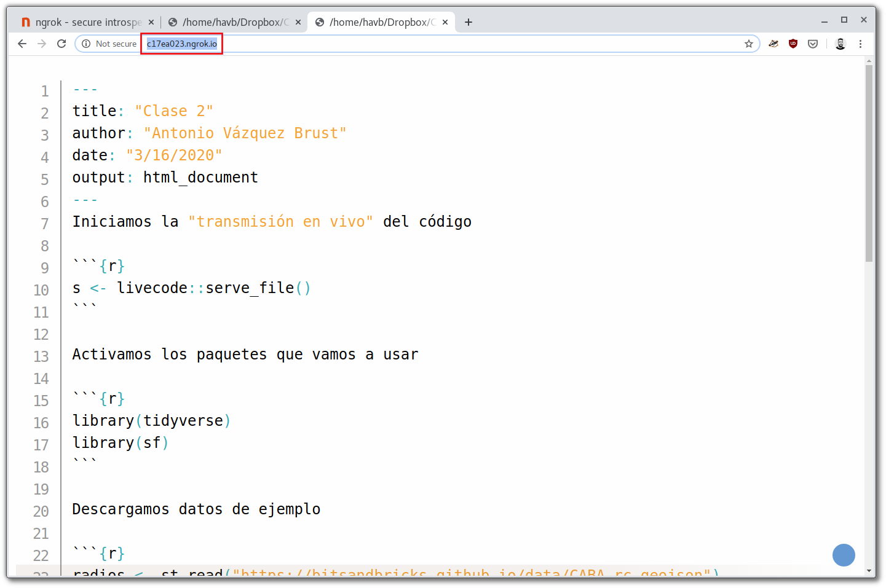The height and width of the screenshot is (588, 886).
Task: Click the blue circle button on the page
Action: (x=844, y=555)
